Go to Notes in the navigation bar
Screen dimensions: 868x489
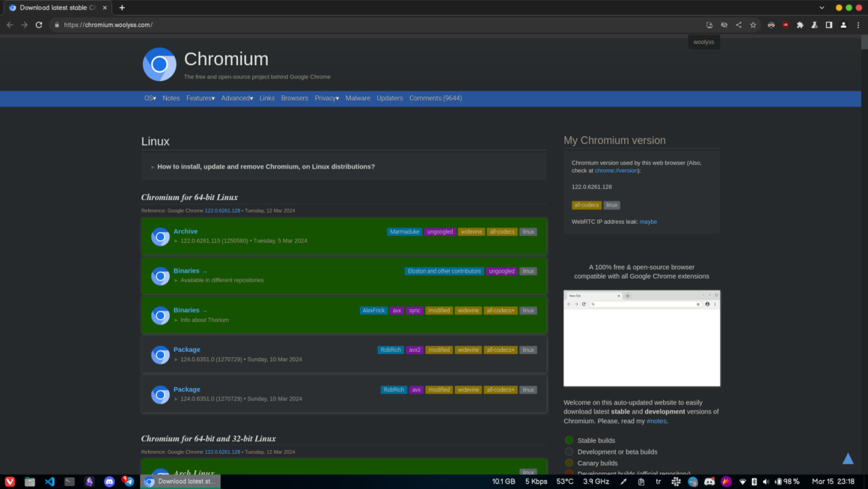171,98
